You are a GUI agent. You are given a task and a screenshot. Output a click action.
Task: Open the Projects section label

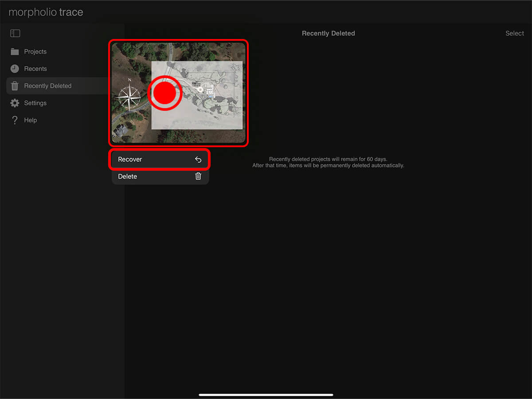click(35, 51)
